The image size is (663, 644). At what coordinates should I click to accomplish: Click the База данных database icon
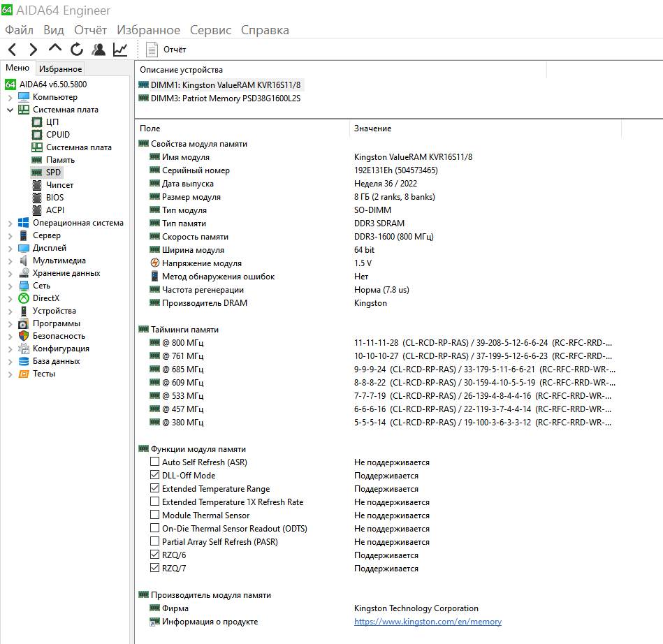coord(24,361)
